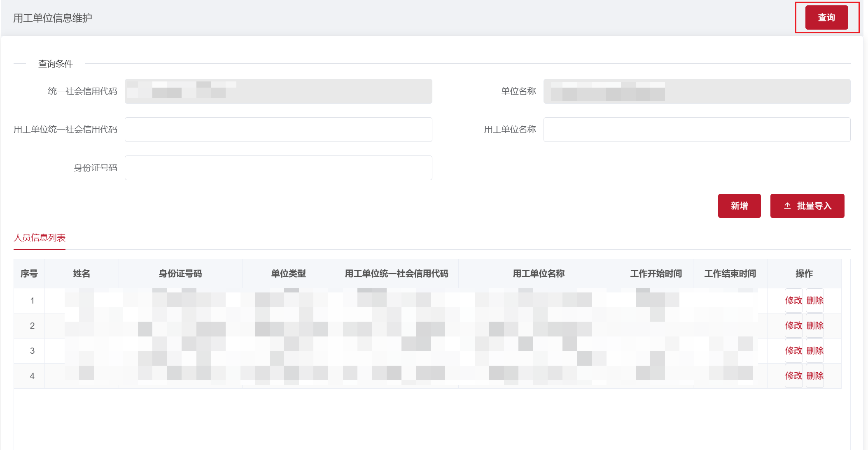868x450 pixels.
Task: Click 删除 in row 2
Action: [815, 326]
